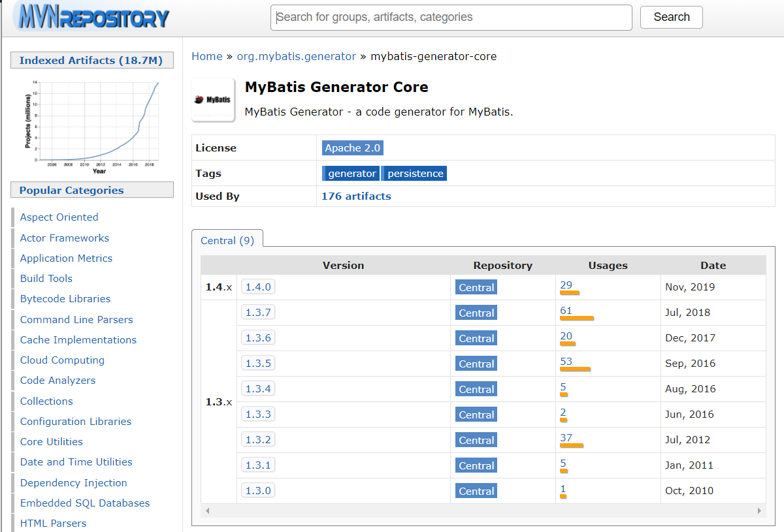Click the projects growth chart thumbnail

tap(92, 127)
